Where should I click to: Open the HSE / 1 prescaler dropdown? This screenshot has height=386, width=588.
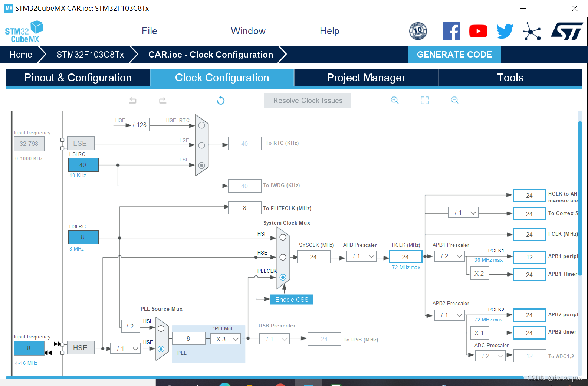pos(126,349)
